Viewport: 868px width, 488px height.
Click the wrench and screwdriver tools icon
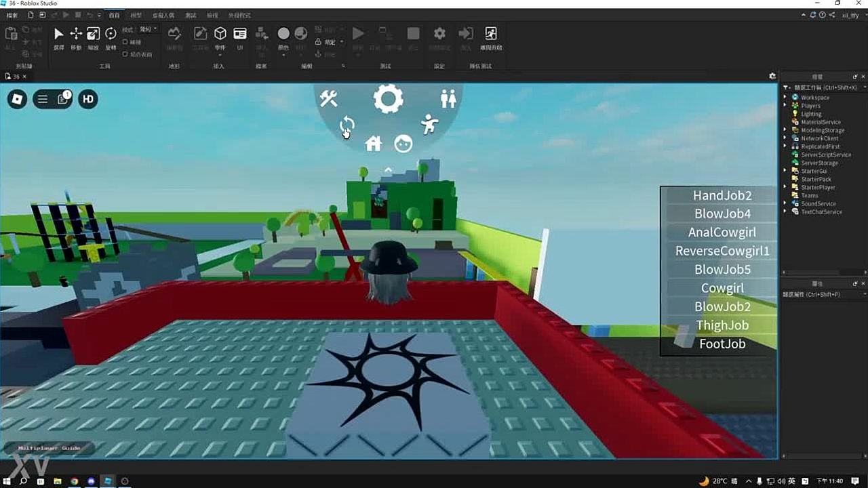pos(329,99)
